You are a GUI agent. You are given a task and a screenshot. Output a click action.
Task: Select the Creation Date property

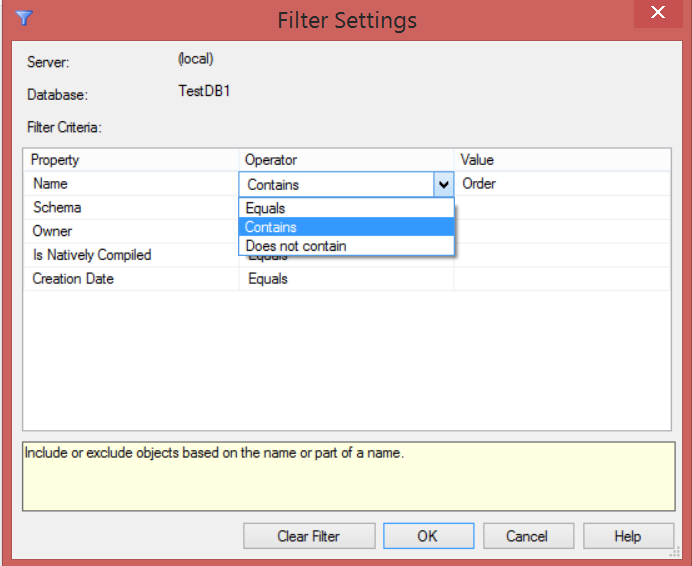[73, 279]
